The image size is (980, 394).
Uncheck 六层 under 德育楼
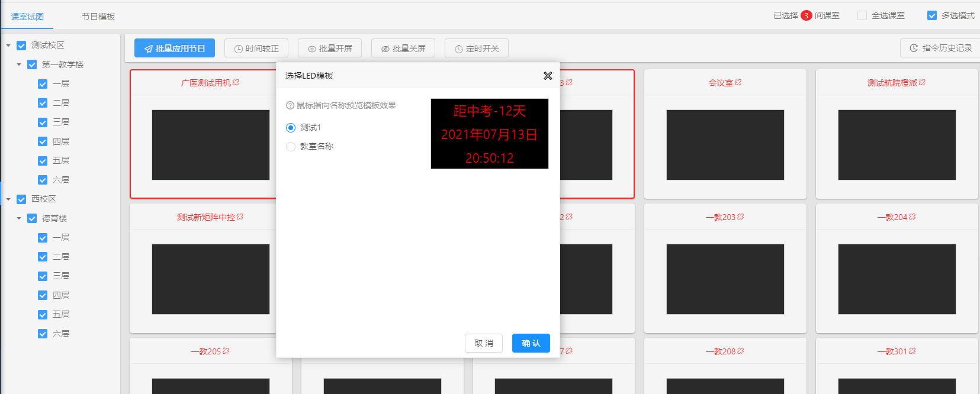coord(43,334)
